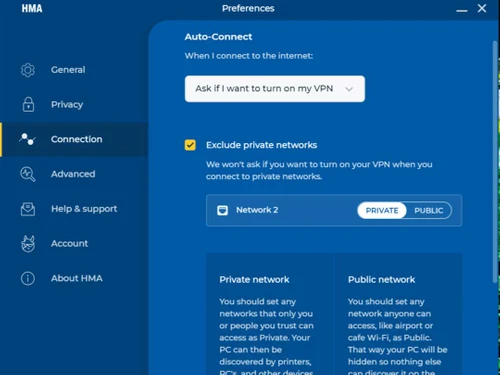The image size is (500, 375).
Task: Minimize the Preferences window
Action: point(462,11)
